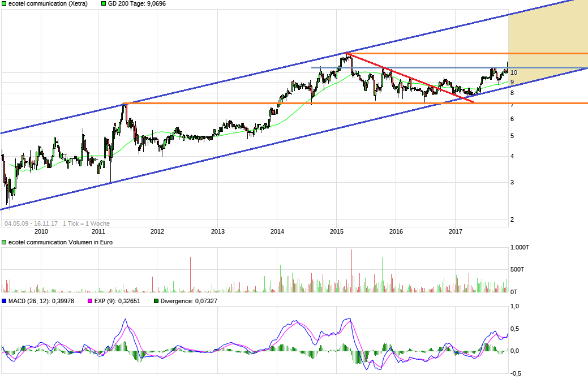Click the 2016 label on the time axis
This screenshot has width=588, height=379.
[x=396, y=231]
